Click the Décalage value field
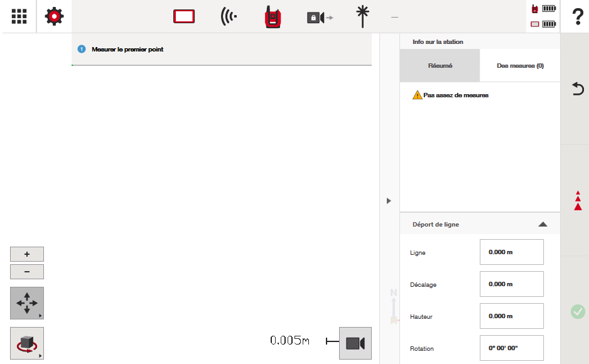This screenshot has width=589, height=364. coord(511,284)
